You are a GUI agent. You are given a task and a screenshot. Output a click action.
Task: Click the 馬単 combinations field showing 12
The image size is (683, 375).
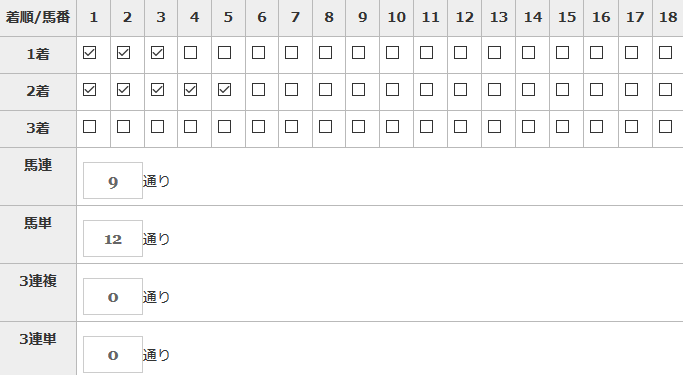(x=113, y=239)
